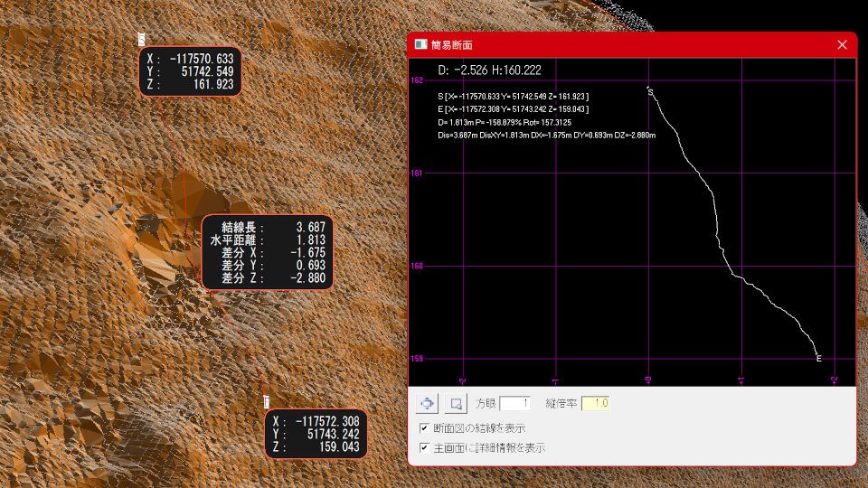
Task: Click the 縦倍率 vertical scale field
Action: point(595,403)
